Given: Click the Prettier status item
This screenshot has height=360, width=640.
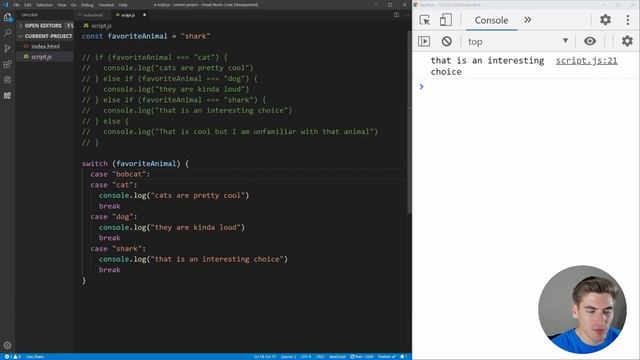Looking at the screenshot, I should 387,357.
